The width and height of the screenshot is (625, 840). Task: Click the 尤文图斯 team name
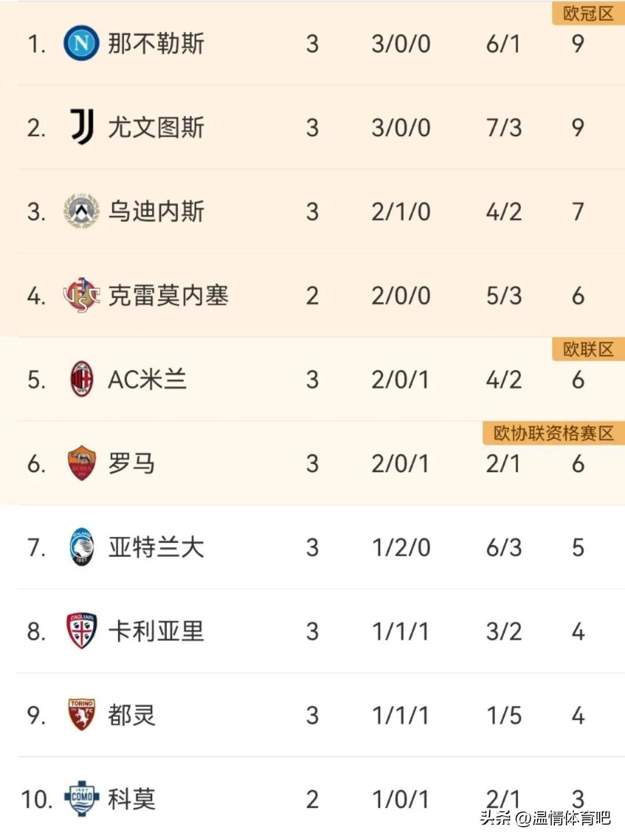point(156,128)
